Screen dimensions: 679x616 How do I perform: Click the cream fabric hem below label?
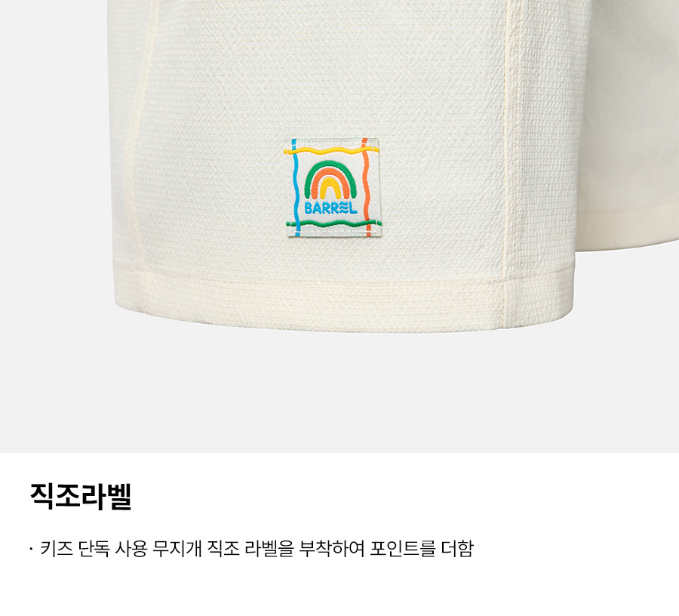coord(342,299)
